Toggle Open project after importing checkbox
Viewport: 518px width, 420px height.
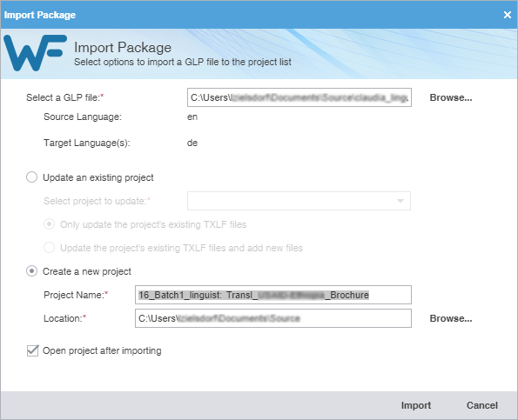click(32, 350)
